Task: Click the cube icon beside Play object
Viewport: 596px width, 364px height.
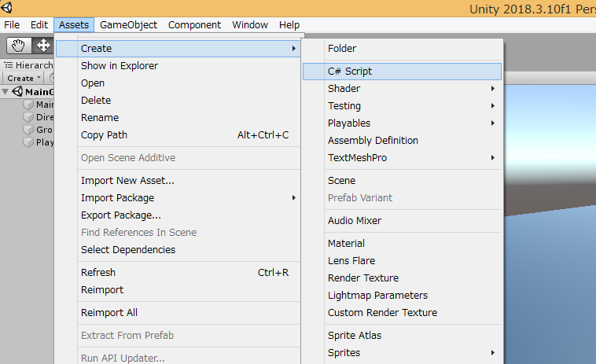Action: point(28,142)
